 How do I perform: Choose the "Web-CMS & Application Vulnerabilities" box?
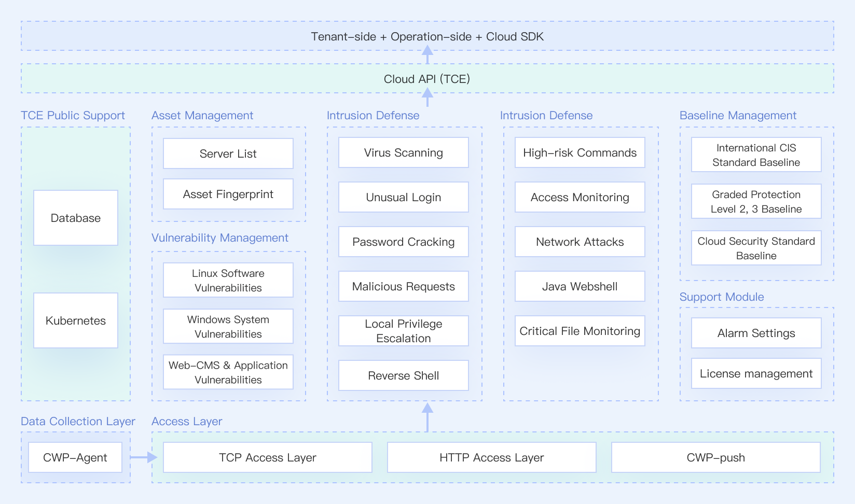pos(228,372)
